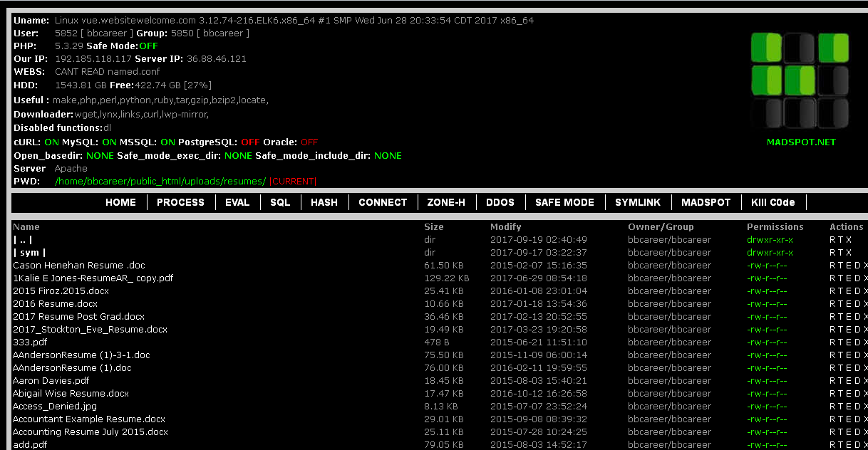Open the MADSPOT page

tap(706, 202)
